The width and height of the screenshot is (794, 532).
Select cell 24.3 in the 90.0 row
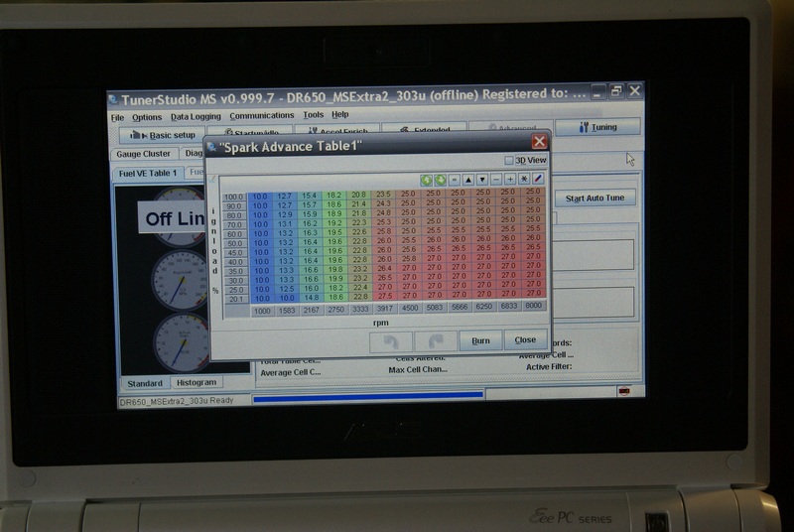(x=383, y=203)
